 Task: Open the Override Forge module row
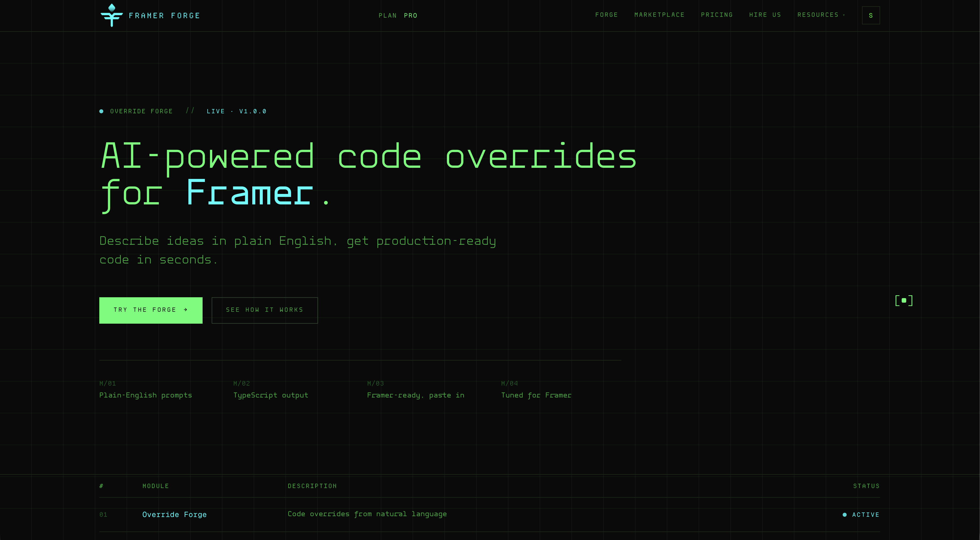point(490,514)
